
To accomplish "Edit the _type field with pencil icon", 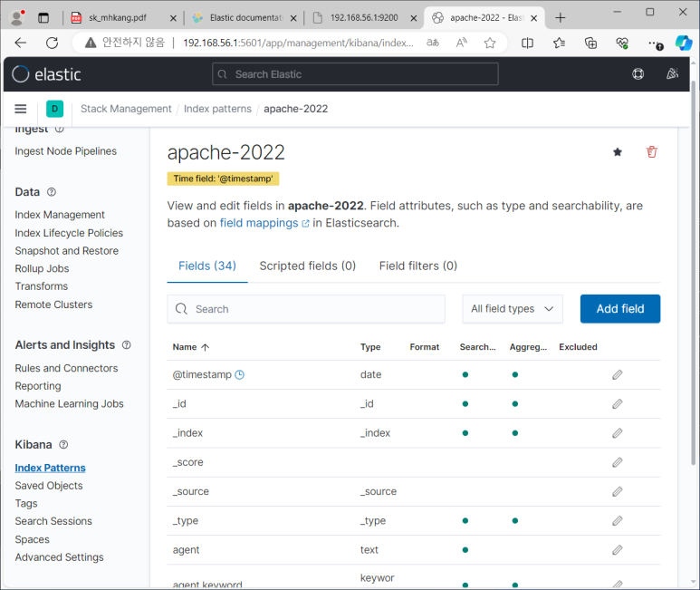I will (x=617, y=521).
